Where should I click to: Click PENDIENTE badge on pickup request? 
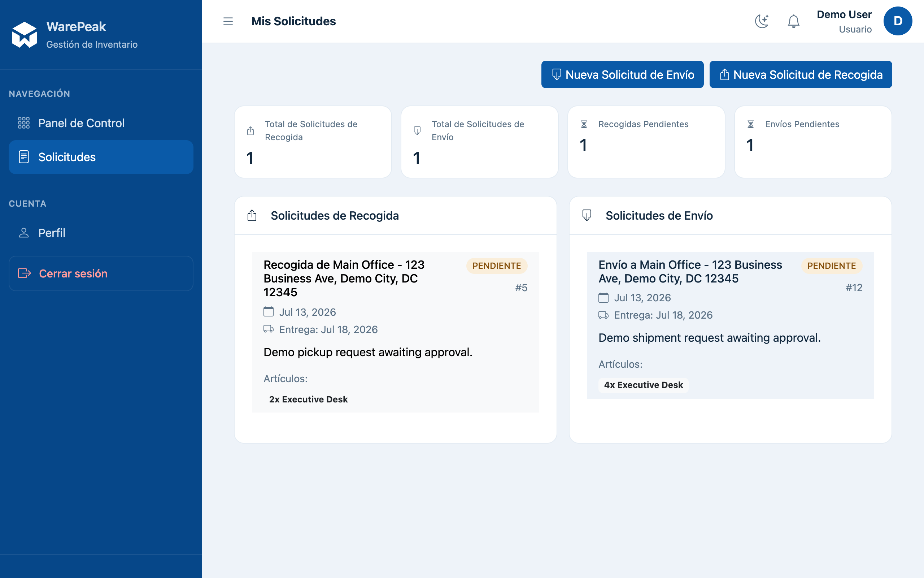coord(496,266)
